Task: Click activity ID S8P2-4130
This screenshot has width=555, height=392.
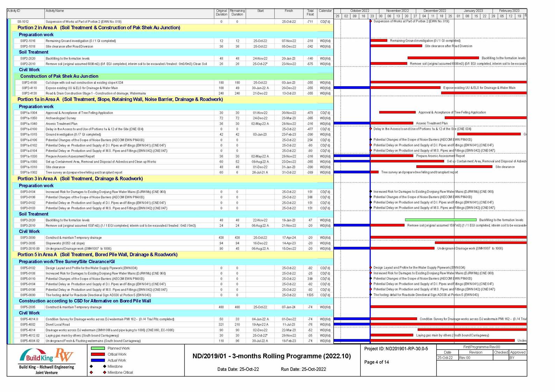Action: [x=29, y=94]
